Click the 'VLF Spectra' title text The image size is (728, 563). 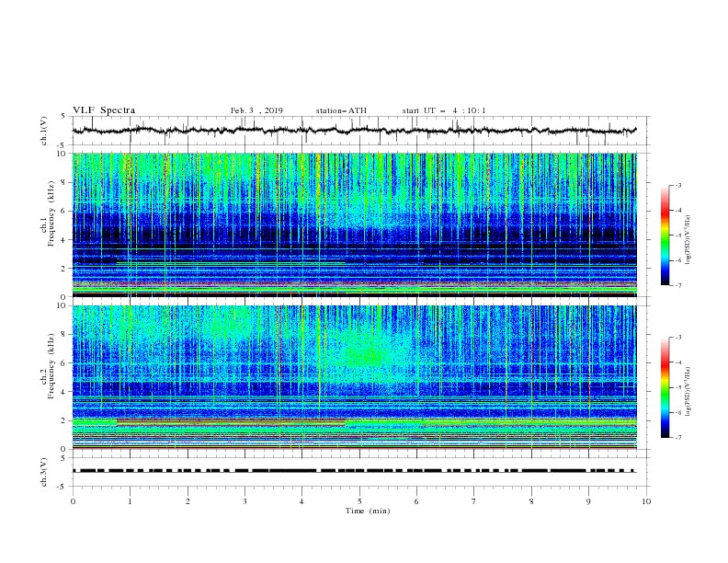[x=104, y=110]
